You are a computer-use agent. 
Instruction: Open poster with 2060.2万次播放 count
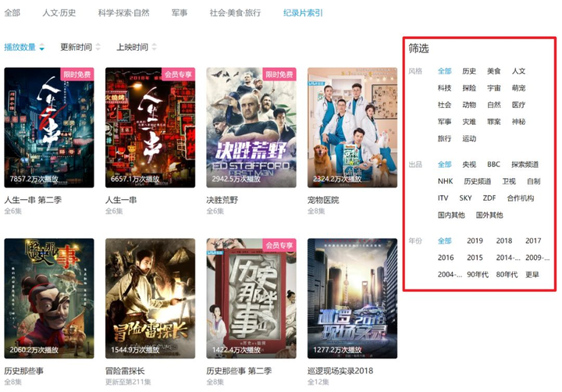(x=49, y=298)
